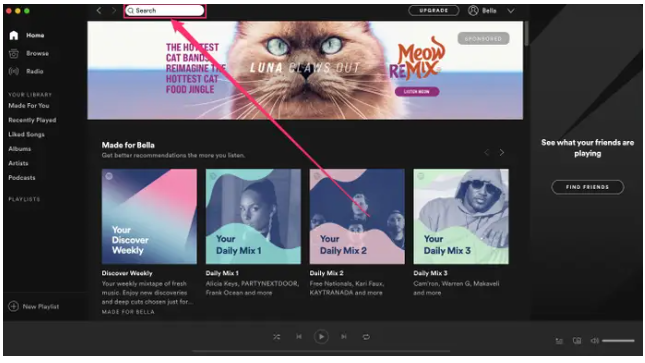This screenshot has width=645, height=363.
Task: Open Podcasts in library
Action: point(22,178)
